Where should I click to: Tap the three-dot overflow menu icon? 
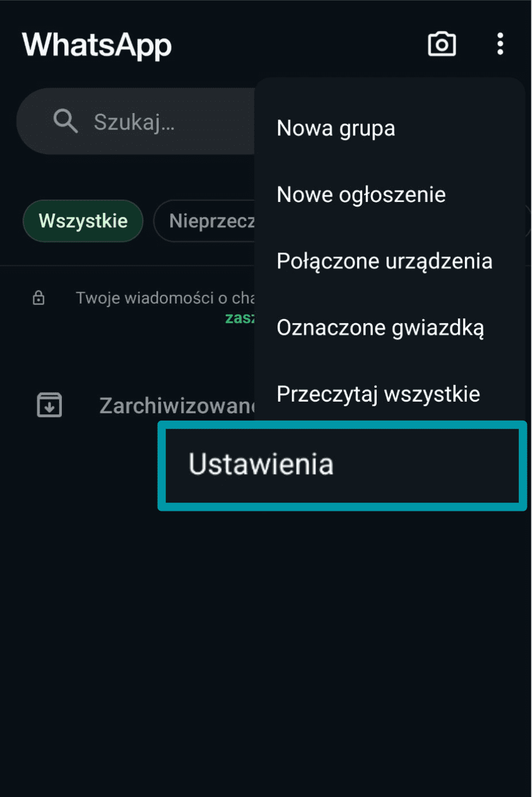(x=500, y=44)
